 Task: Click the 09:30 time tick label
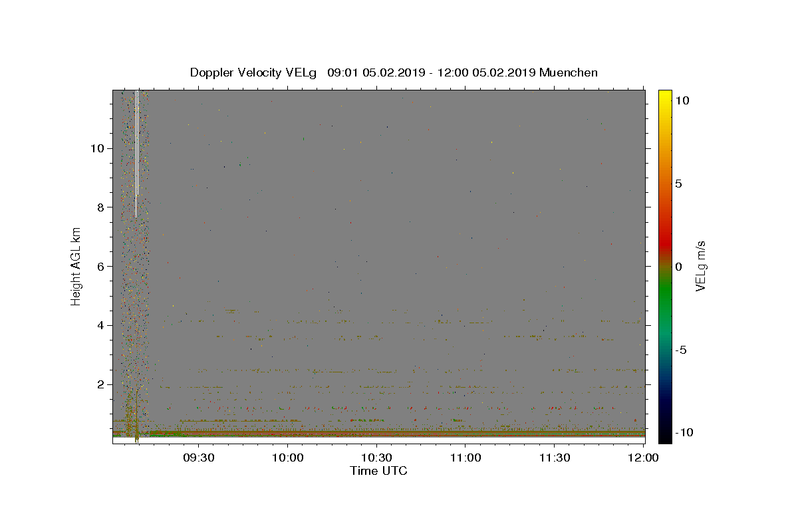[198, 458]
